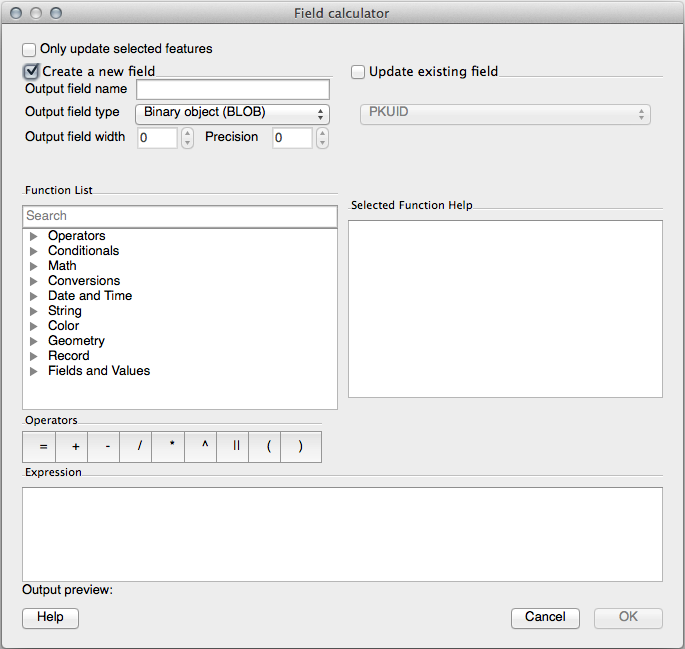This screenshot has height=649, width=685.
Task: Insert the plus operator
Action: click(75, 447)
